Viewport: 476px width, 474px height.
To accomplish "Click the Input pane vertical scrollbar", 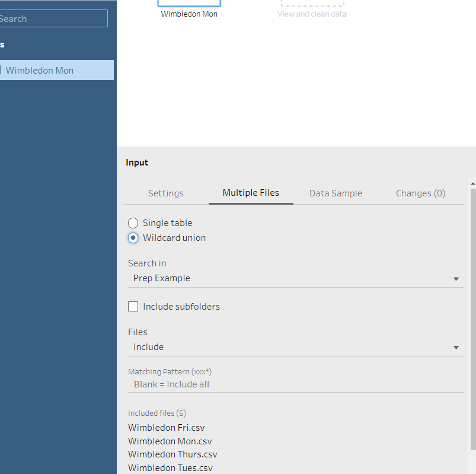I will (473, 319).
